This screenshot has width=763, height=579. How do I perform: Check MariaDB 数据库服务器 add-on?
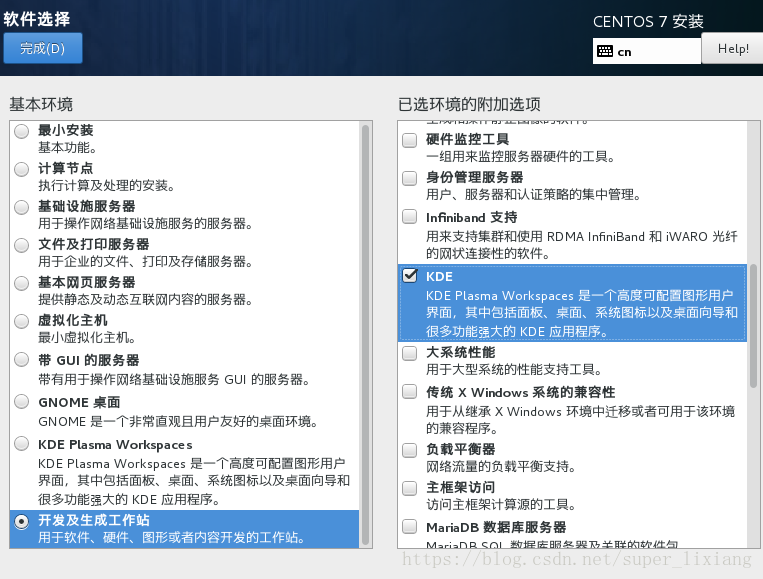tap(410, 526)
